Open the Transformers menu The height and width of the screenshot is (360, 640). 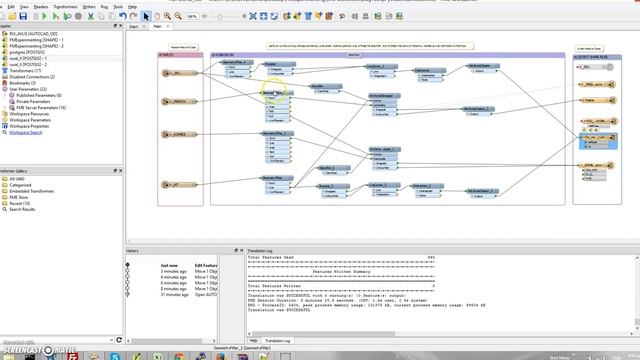coord(65,7)
